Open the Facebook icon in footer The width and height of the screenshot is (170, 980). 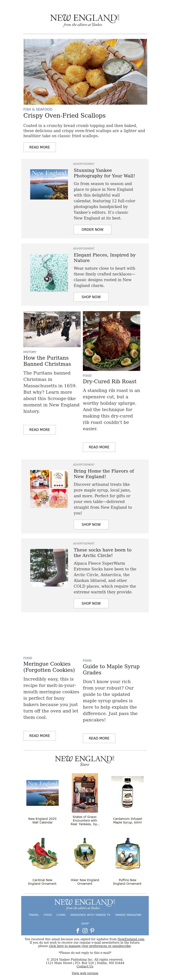[78, 930]
